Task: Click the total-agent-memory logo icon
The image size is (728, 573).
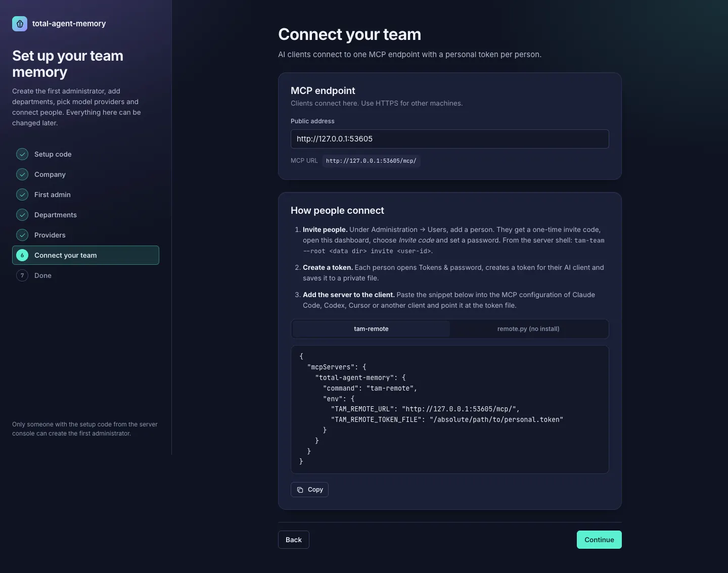Action: (20, 24)
